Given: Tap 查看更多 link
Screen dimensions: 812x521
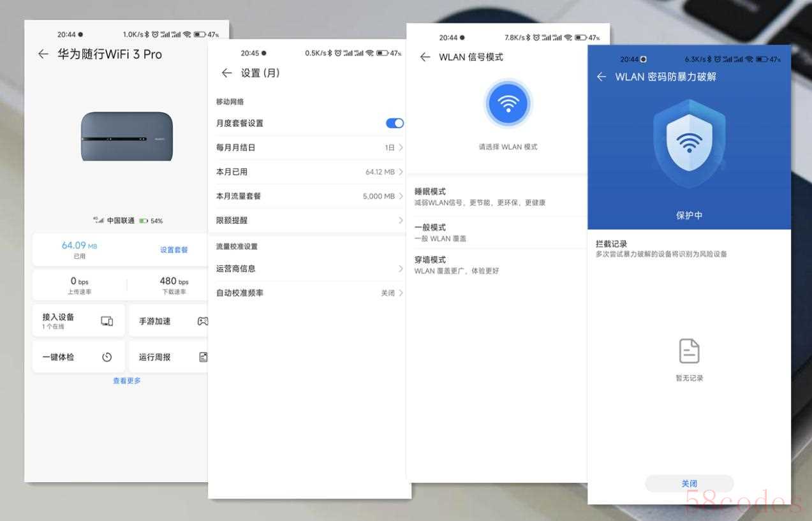Looking at the screenshot, I should pos(126,381).
